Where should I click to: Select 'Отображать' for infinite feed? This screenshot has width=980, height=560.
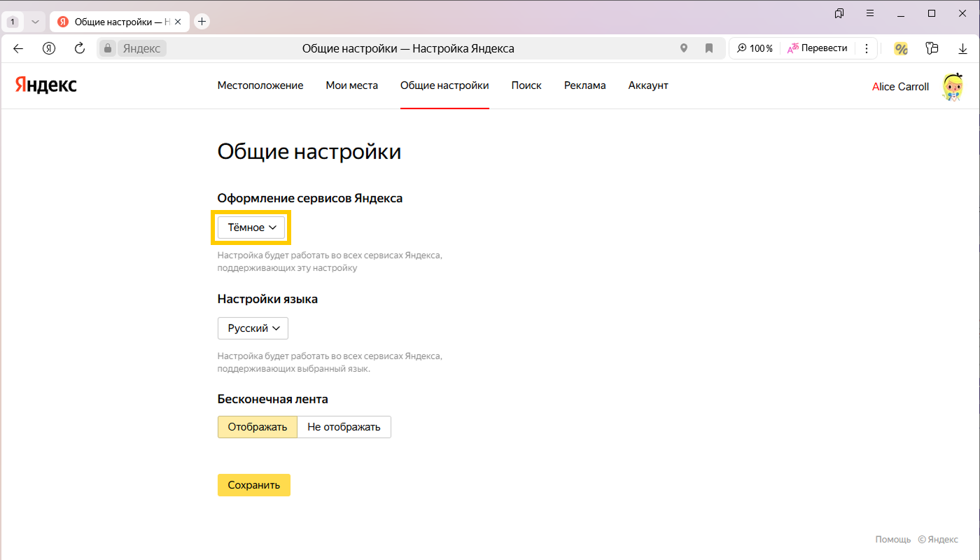pos(258,427)
